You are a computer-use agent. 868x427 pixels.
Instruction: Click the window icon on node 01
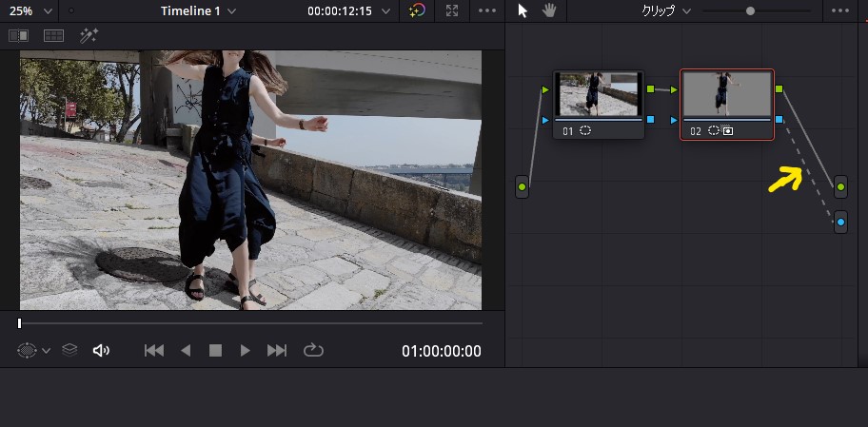tap(585, 131)
